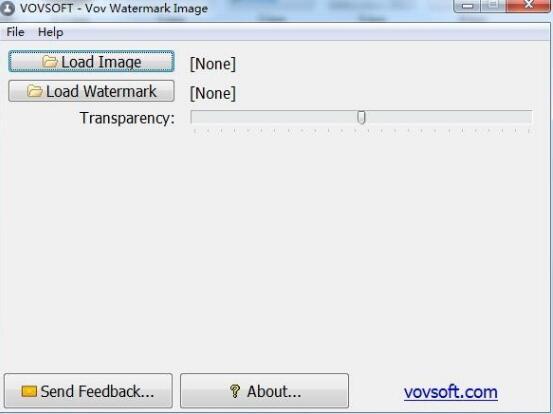Open the About dialog button
Image resolution: width=553 pixels, height=414 pixels.
[264, 391]
